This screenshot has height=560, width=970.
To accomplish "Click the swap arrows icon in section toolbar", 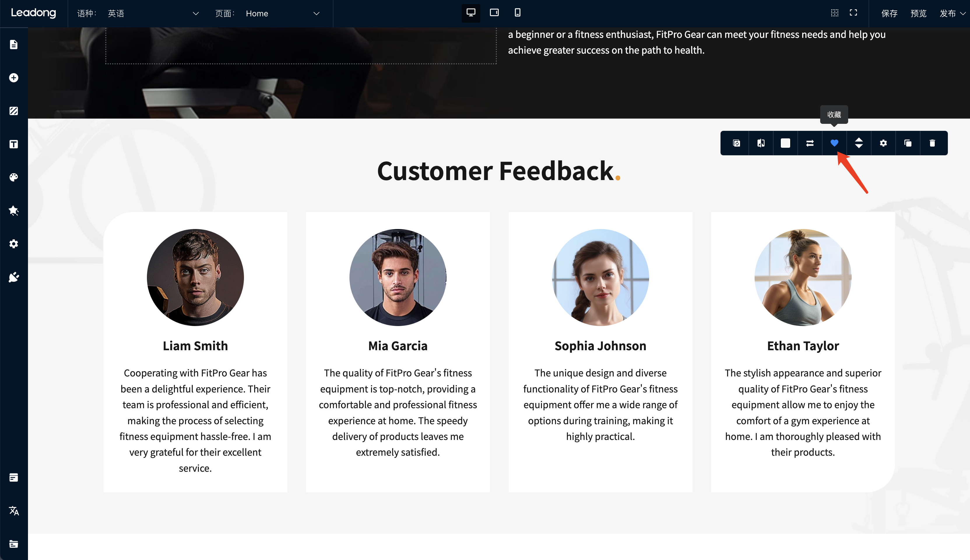I will click(x=810, y=143).
